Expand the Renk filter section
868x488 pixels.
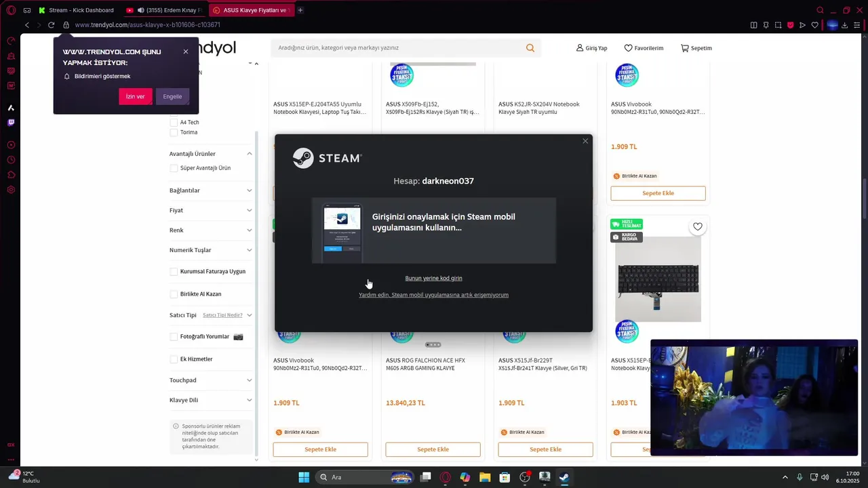[x=249, y=230]
